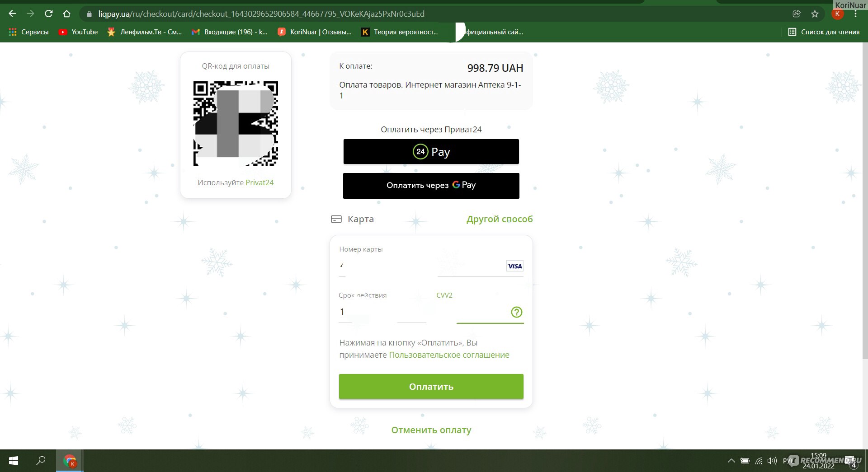The width and height of the screenshot is (868, 472).
Task: Bookmark this page with the star icon
Action: click(x=815, y=14)
